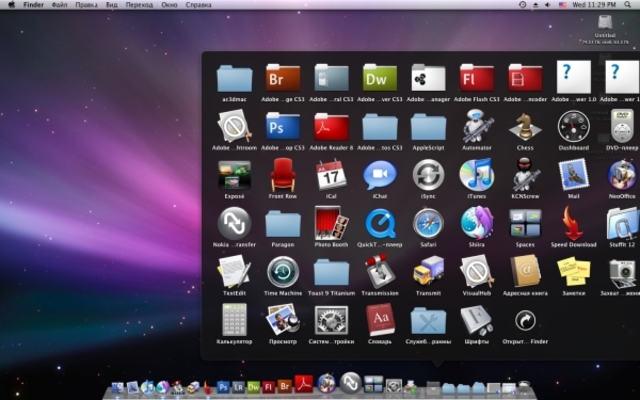The width and height of the screenshot is (640, 400).
Task: Open iChat in the stack
Action: [380, 175]
